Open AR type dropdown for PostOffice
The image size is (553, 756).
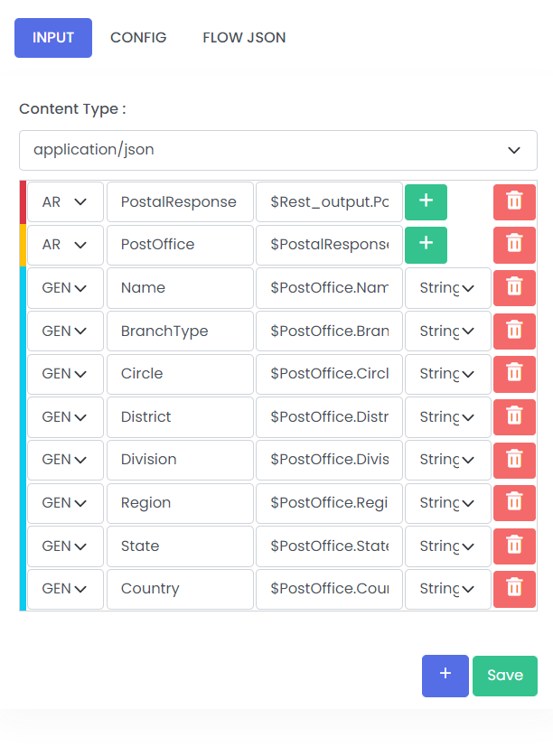click(65, 245)
